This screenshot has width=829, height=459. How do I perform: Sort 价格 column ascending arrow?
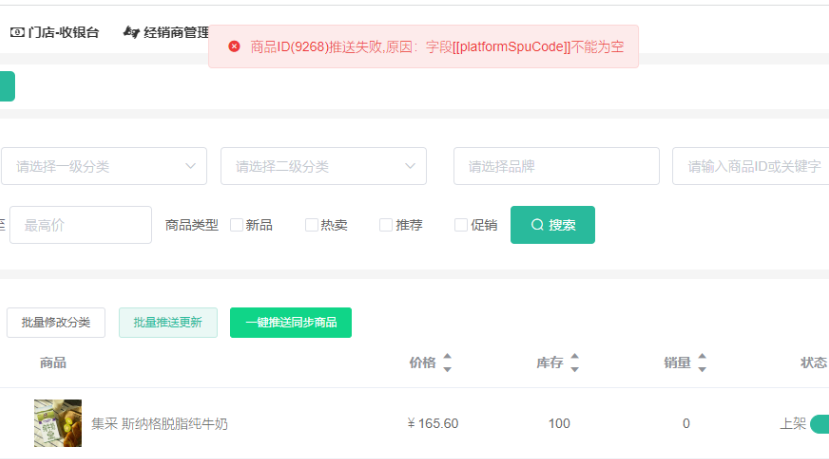[x=447, y=357]
